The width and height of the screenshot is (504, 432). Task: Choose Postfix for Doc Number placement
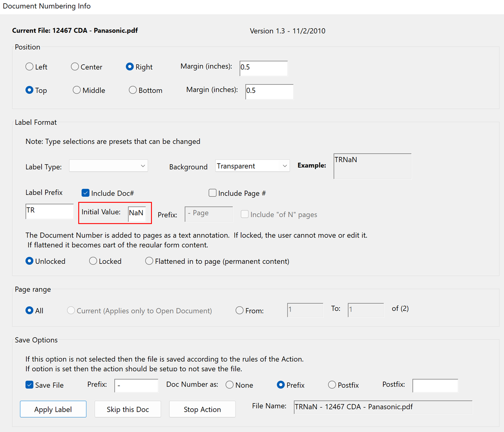(x=332, y=385)
